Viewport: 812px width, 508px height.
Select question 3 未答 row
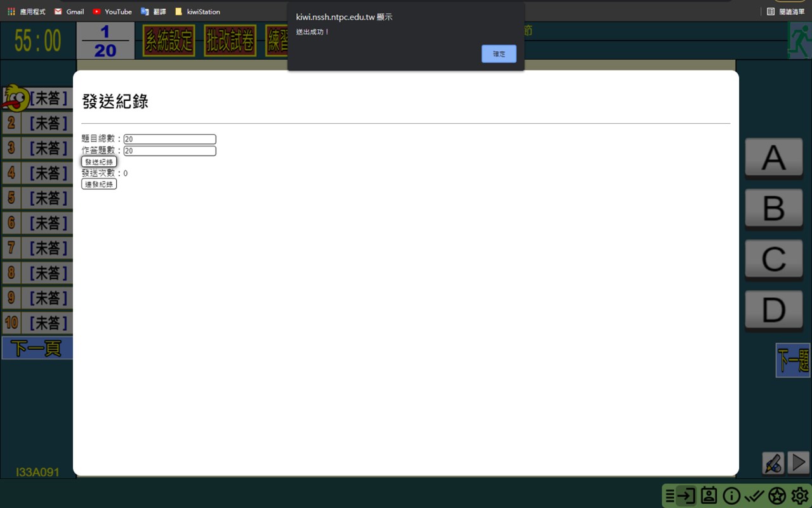point(37,148)
